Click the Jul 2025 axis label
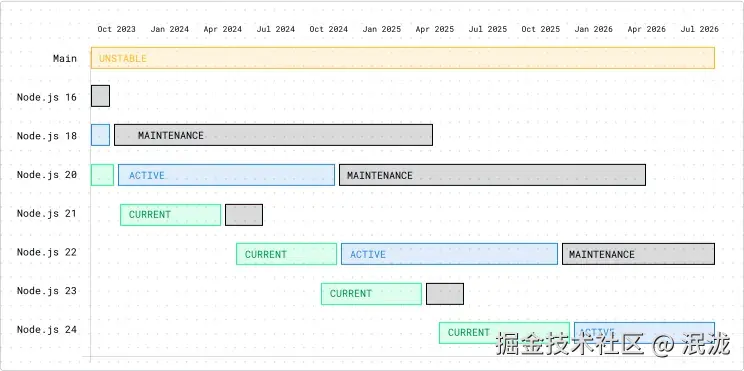 pos(488,29)
